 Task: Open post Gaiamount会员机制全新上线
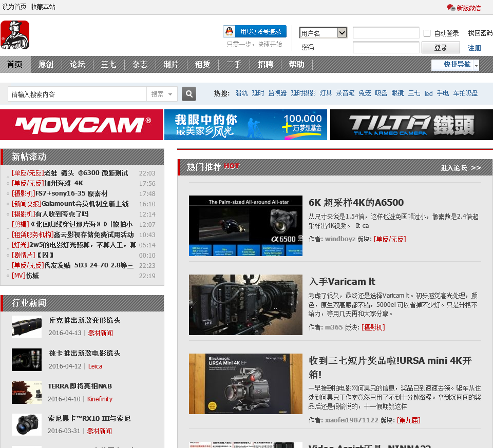(85, 204)
